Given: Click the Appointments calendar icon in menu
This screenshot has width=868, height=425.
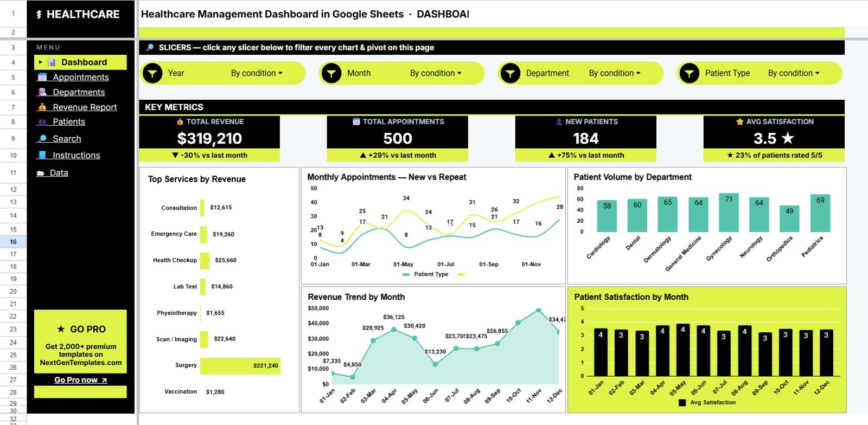Looking at the screenshot, I should [42, 78].
